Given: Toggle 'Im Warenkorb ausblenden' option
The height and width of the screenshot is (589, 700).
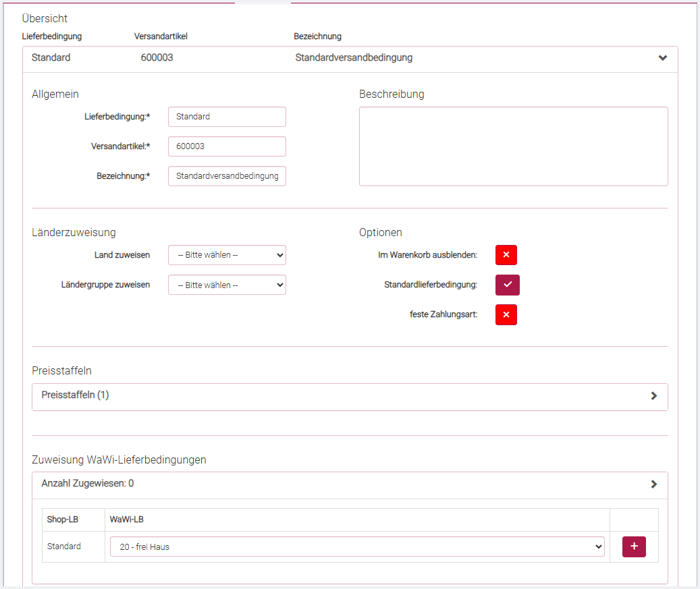Looking at the screenshot, I should pos(506,255).
